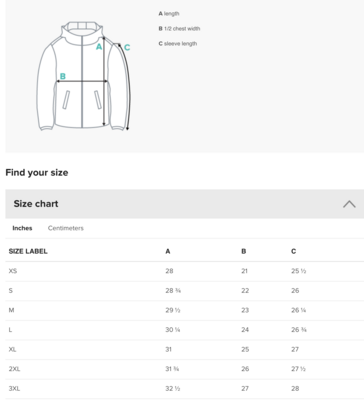The height and width of the screenshot is (400, 364).
Task: Select the XS size row
Action: pos(185,271)
